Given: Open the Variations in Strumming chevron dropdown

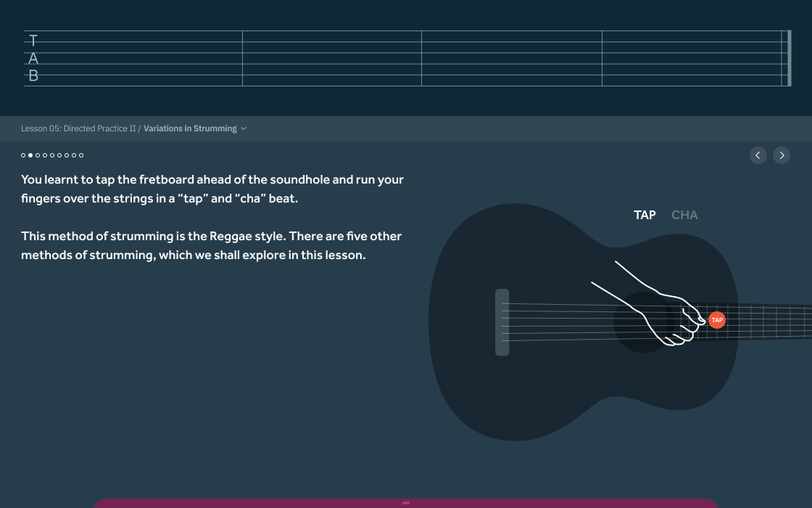Looking at the screenshot, I should pos(244,128).
